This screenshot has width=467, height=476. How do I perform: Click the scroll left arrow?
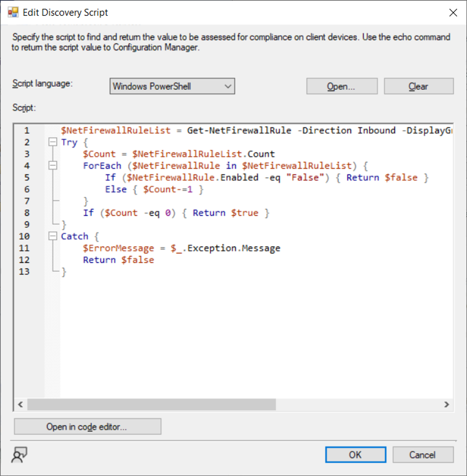click(21, 404)
